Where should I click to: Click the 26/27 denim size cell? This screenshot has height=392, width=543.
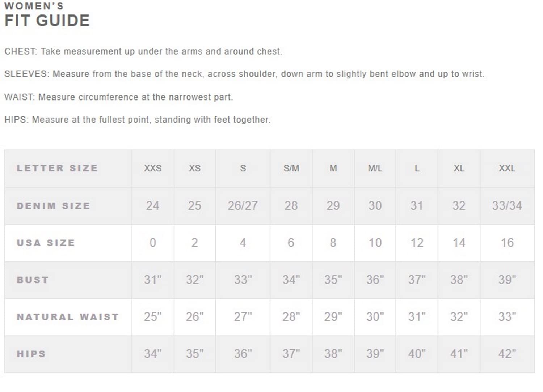tap(243, 206)
